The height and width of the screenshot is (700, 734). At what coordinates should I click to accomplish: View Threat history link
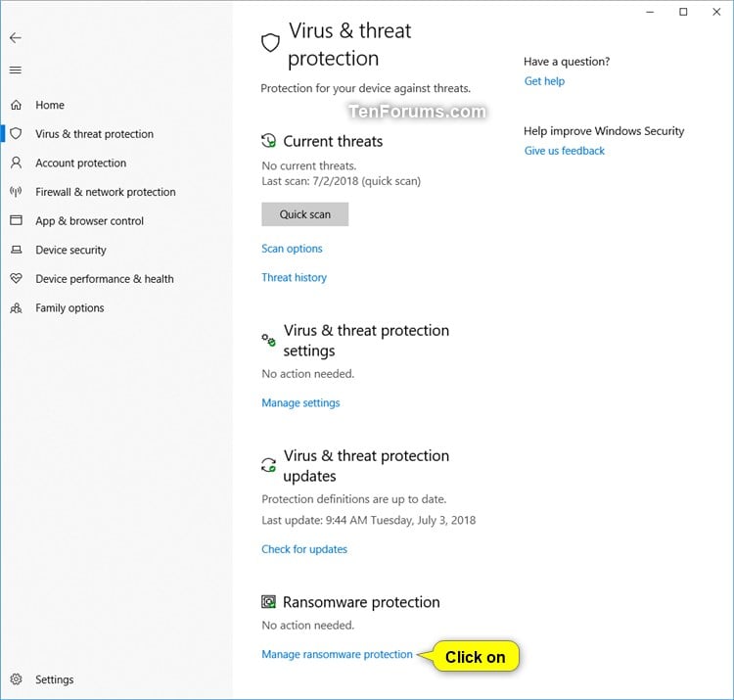click(294, 278)
